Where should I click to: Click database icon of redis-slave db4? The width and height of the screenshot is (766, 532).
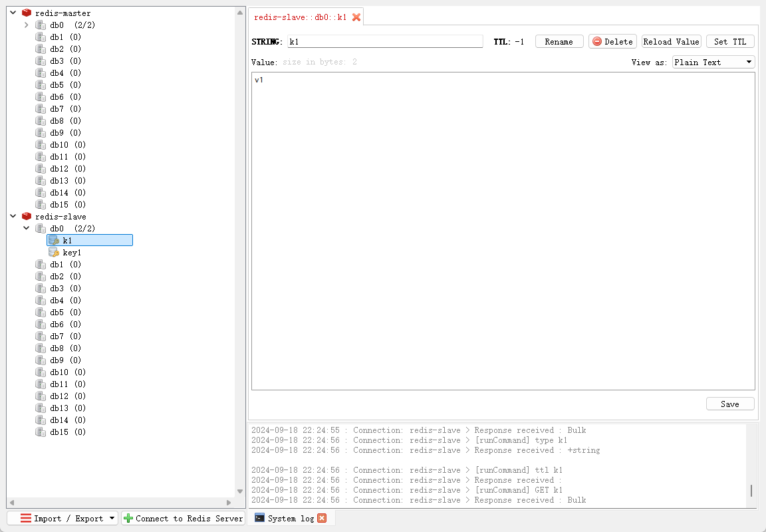tap(41, 301)
